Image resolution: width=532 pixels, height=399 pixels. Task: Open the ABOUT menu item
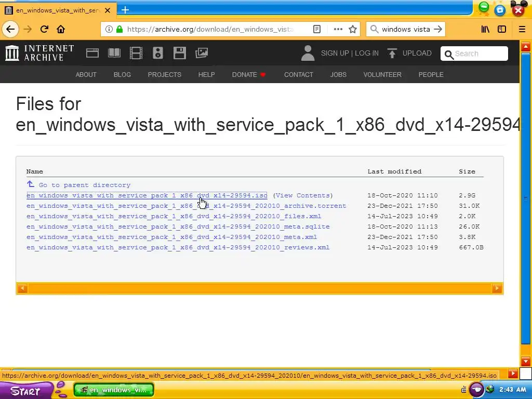point(86,75)
